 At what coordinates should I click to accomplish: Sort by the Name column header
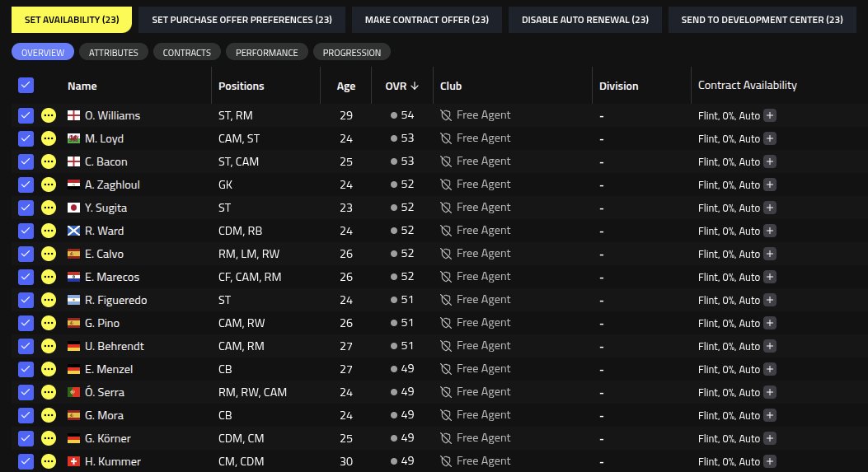pyautogui.click(x=82, y=86)
